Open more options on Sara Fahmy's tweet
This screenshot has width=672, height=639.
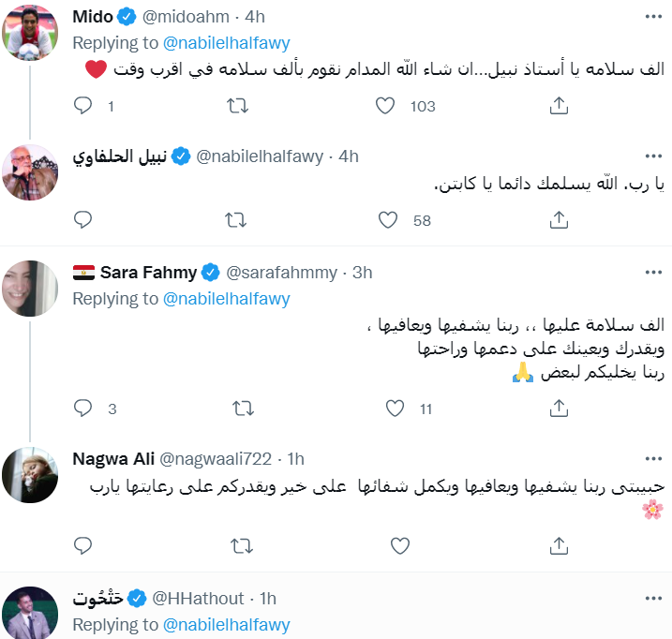pyautogui.click(x=652, y=273)
